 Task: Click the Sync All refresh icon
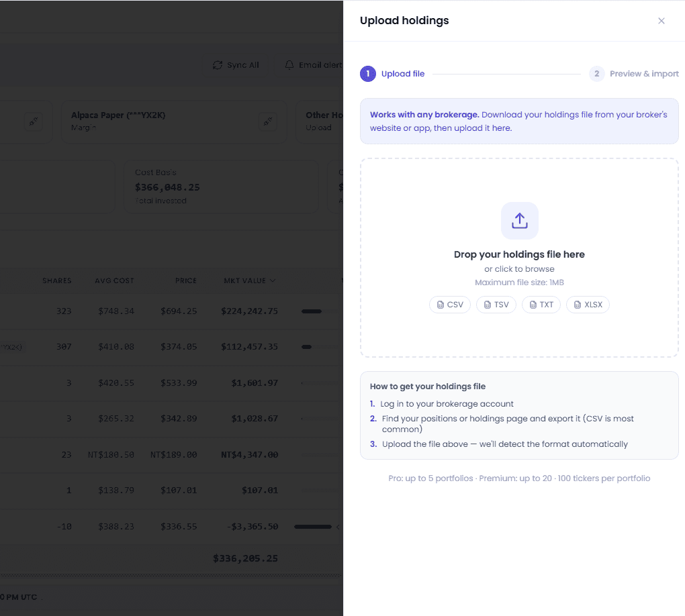(218, 65)
